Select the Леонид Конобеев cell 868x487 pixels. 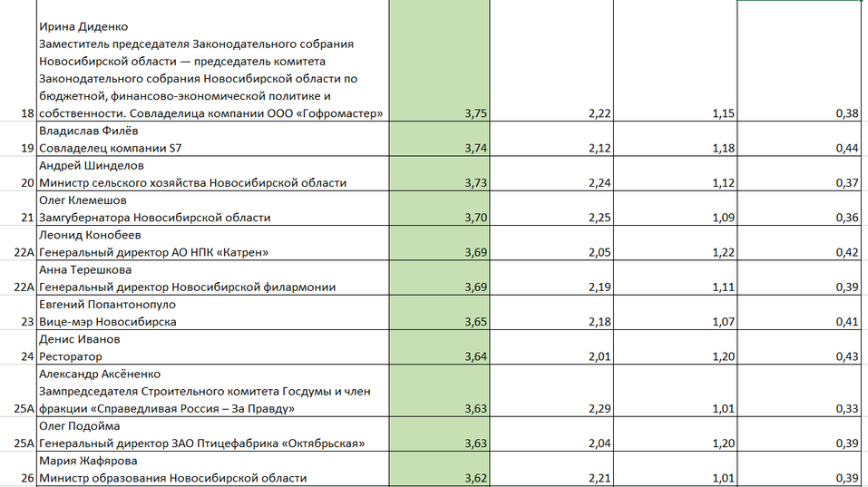[x=212, y=243]
